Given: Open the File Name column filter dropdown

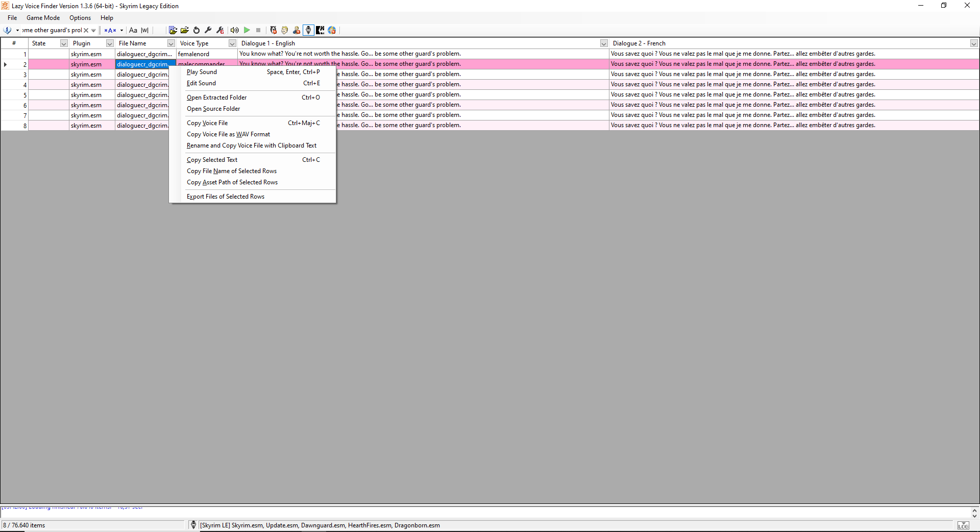Looking at the screenshot, I should (x=171, y=43).
